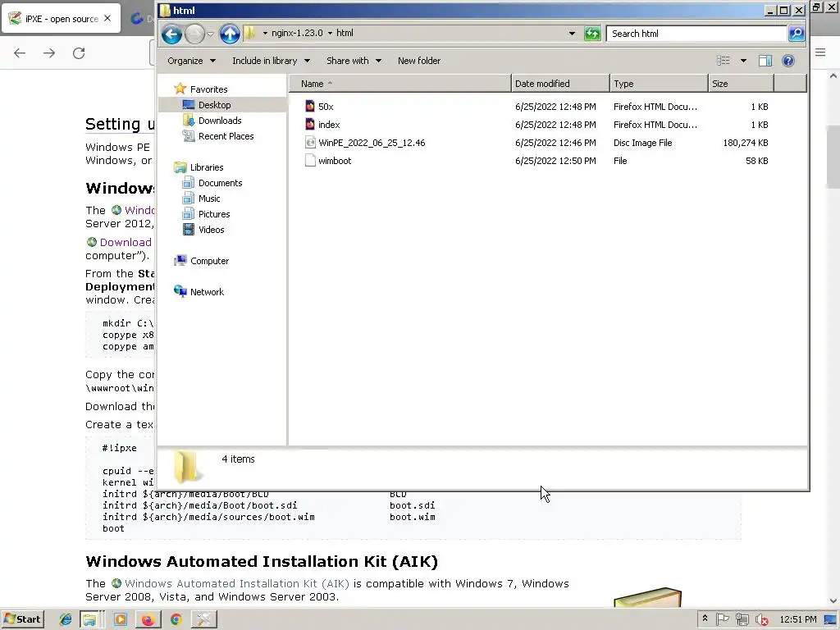Viewport: 840px width, 630px height.
Task: Go up one folder level
Action: (230, 34)
